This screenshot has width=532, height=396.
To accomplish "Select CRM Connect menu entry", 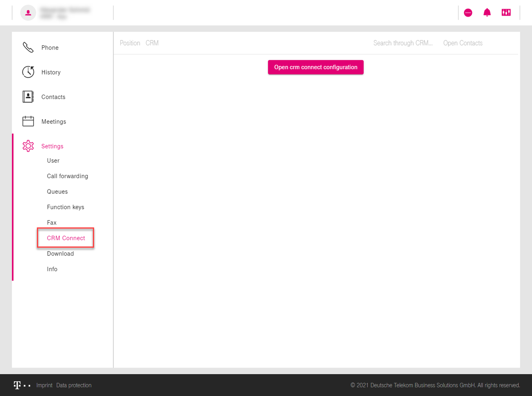I will 66,238.
